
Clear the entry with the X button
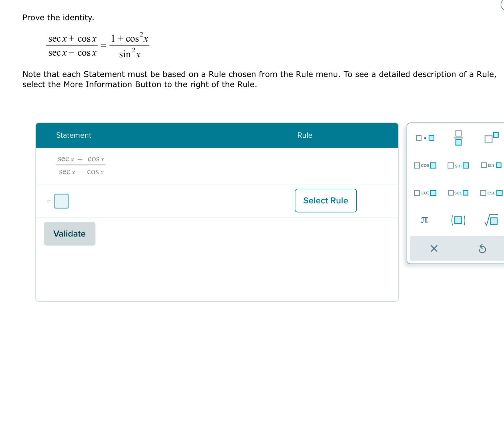tap(434, 249)
